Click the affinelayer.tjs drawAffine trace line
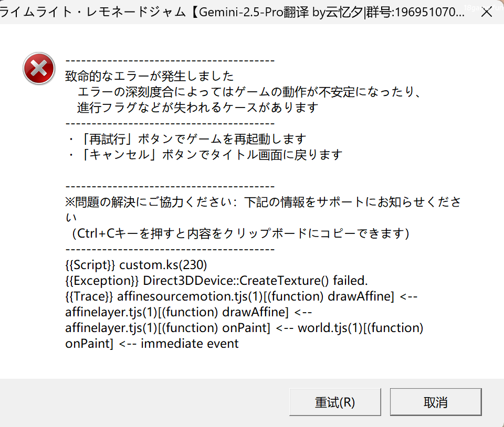Image resolution: width=504 pixels, height=427 pixels. [188, 312]
